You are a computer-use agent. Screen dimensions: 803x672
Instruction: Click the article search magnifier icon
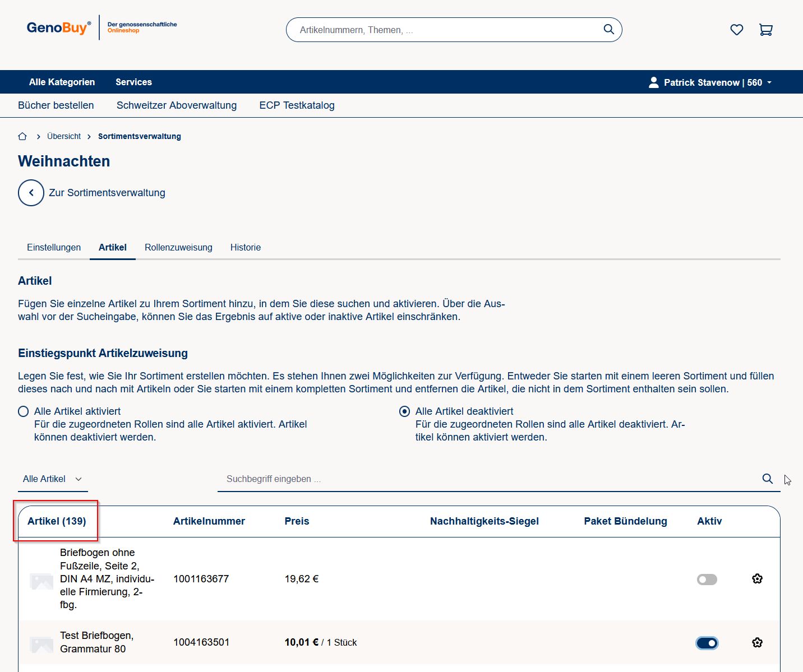click(x=767, y=479)
